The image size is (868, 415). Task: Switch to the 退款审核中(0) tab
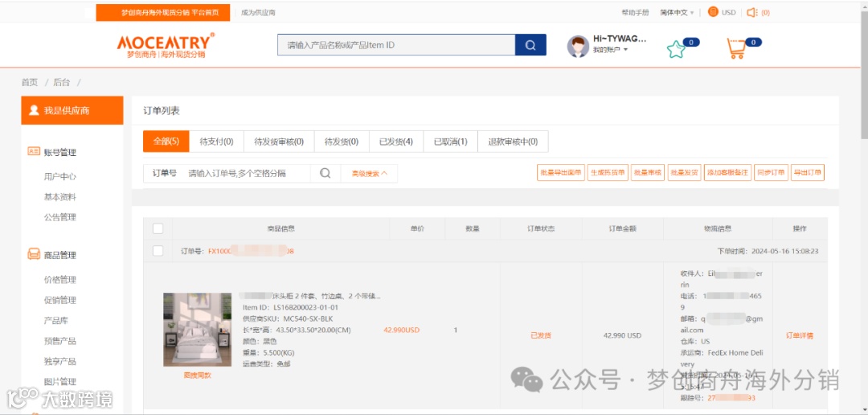pos(513,142)
